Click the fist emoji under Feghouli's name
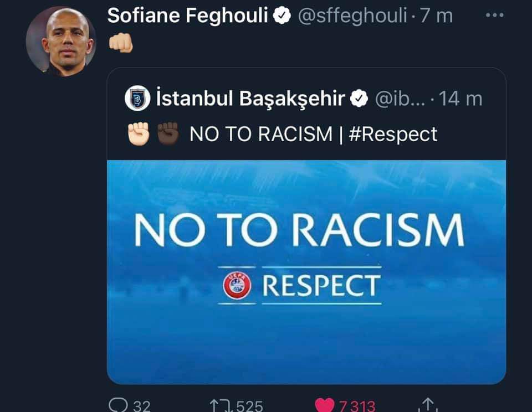This screenshot has height=412, width=532. 120,43
